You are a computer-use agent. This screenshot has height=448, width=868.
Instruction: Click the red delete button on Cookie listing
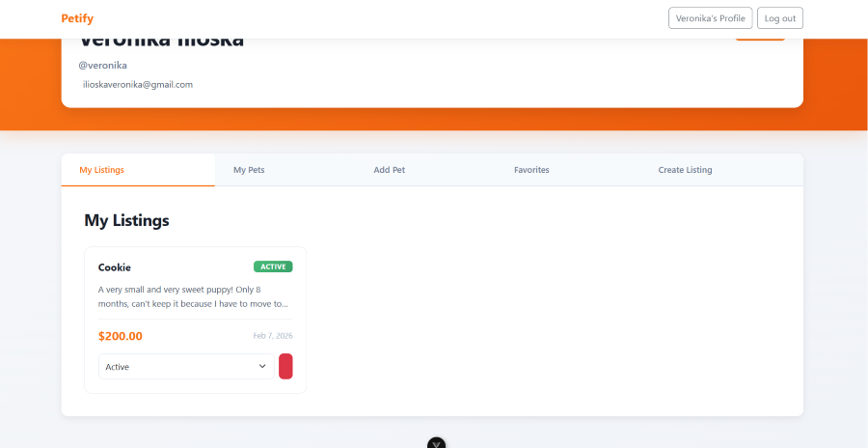[285, 367]
